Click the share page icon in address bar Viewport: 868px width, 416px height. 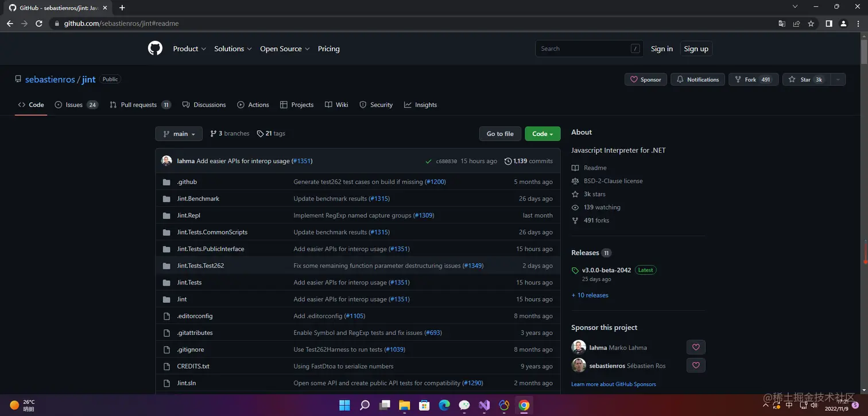pos(796,24)
